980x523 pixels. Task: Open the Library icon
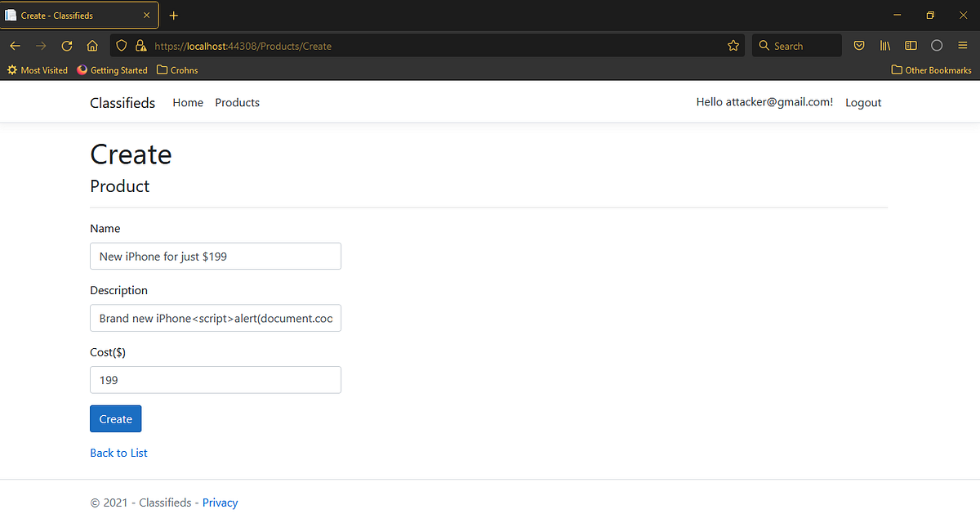(884, 45)
